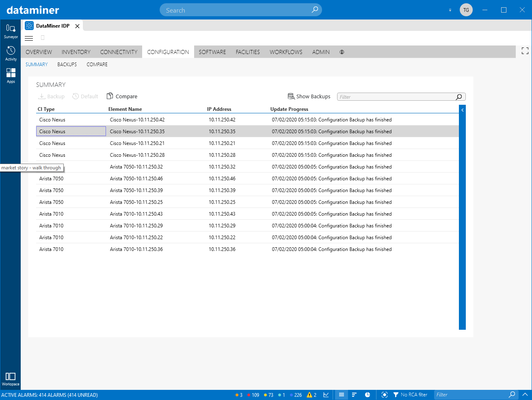Image resolution: width=532 pixels, height=400 pixels.
Task: Open the SUMMARY sub-tab
Action: click(37, 65)
